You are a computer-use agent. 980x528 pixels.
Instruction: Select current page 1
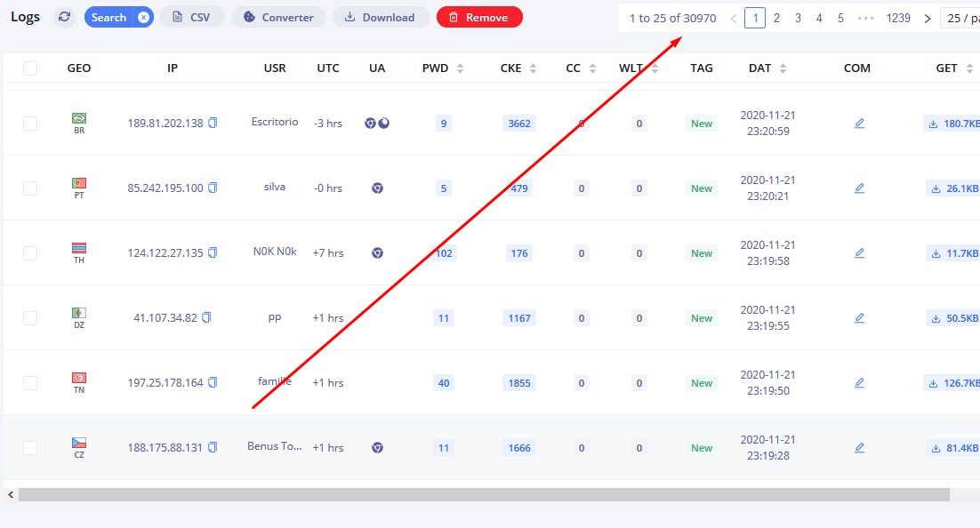point(755,18)
